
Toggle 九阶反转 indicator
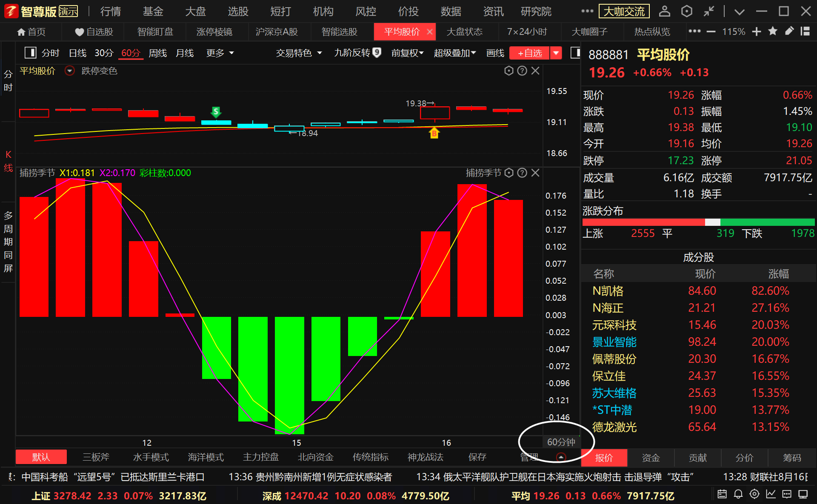click(x=357, y=53)
